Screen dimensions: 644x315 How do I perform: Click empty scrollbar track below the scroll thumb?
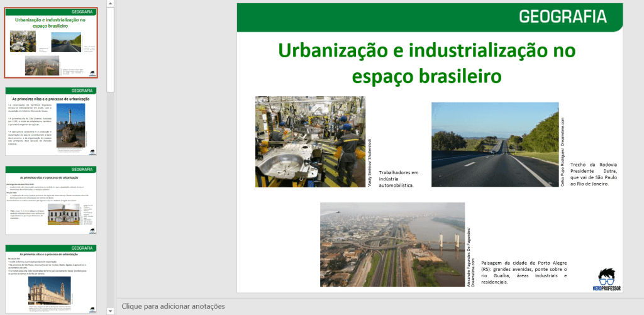click(x=111, y=189)
